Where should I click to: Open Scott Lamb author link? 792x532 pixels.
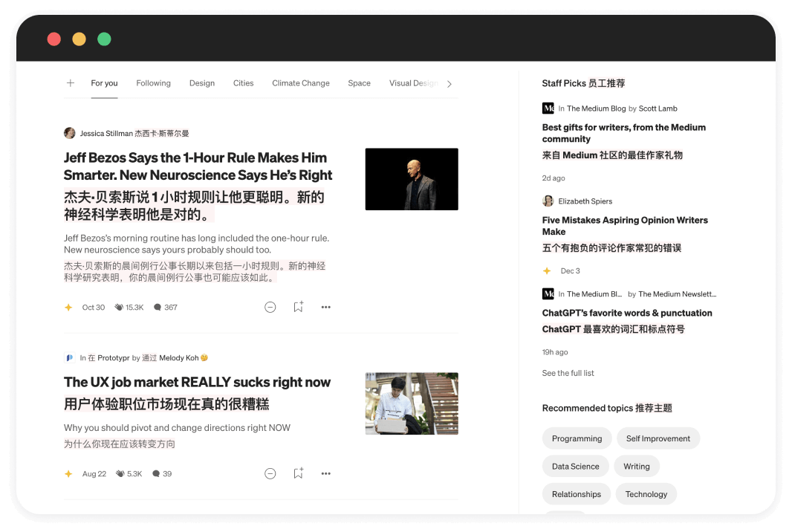click(x=658, y=108)
